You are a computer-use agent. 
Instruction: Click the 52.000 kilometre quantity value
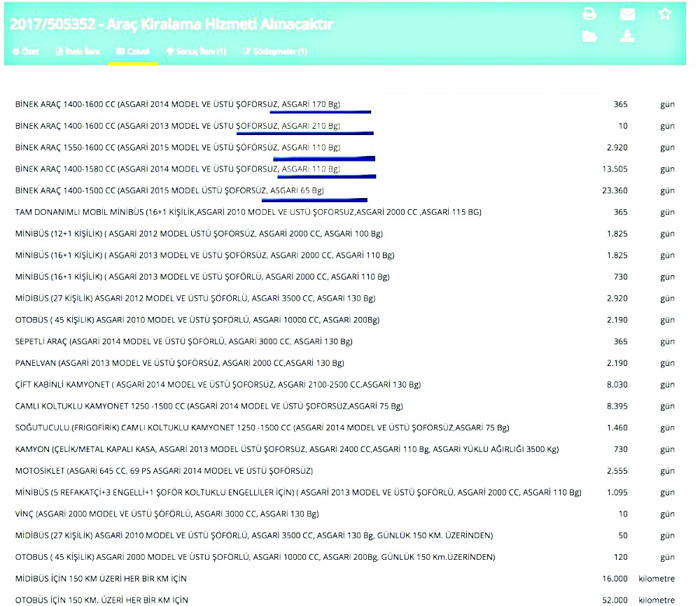(616, 600)
